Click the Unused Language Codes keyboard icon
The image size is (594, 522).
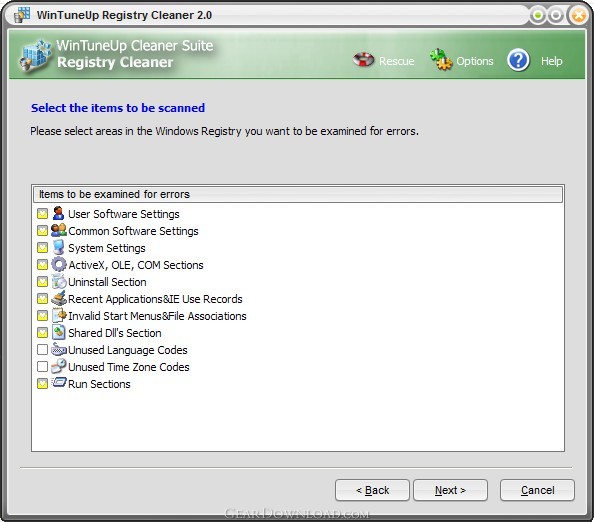59,349
